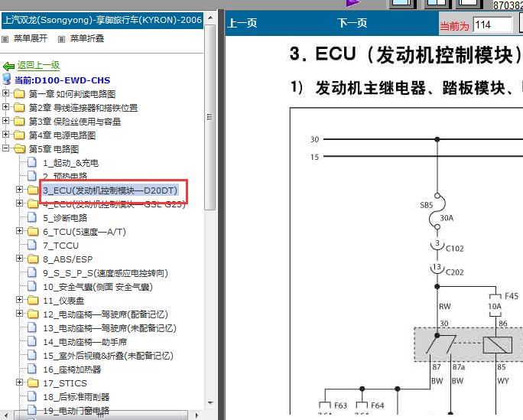
Task: Open the 5_诊断电路 diagram
Action: (65, 218)
